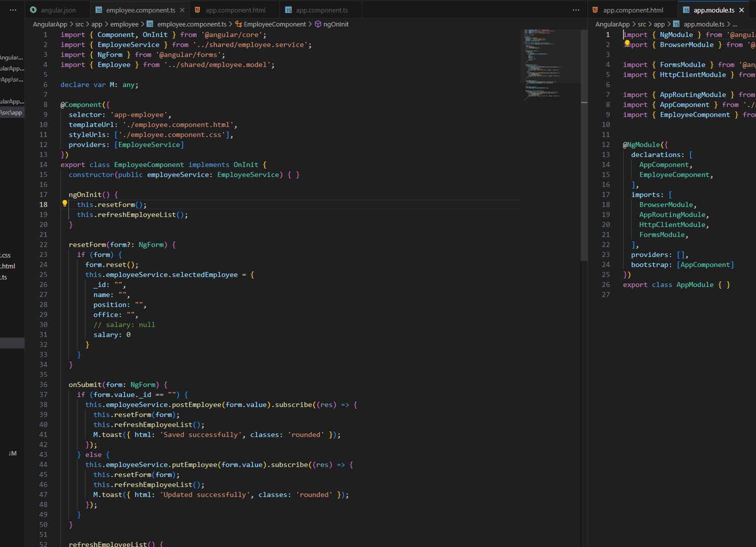Select the highlighted \src\app sidebar entry
This screenshot has width=756, height=547.
coord(12,112)
